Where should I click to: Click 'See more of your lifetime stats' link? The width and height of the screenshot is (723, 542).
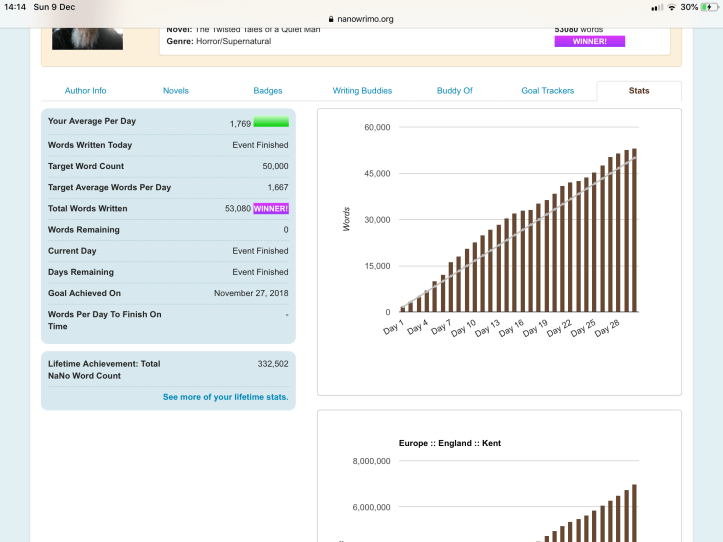click(x=225, y=397)
